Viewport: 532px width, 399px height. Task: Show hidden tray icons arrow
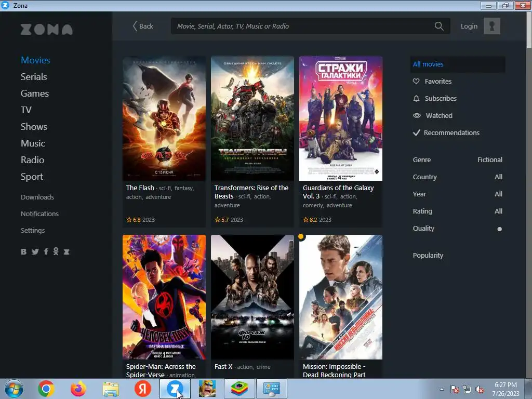[442, 390]
